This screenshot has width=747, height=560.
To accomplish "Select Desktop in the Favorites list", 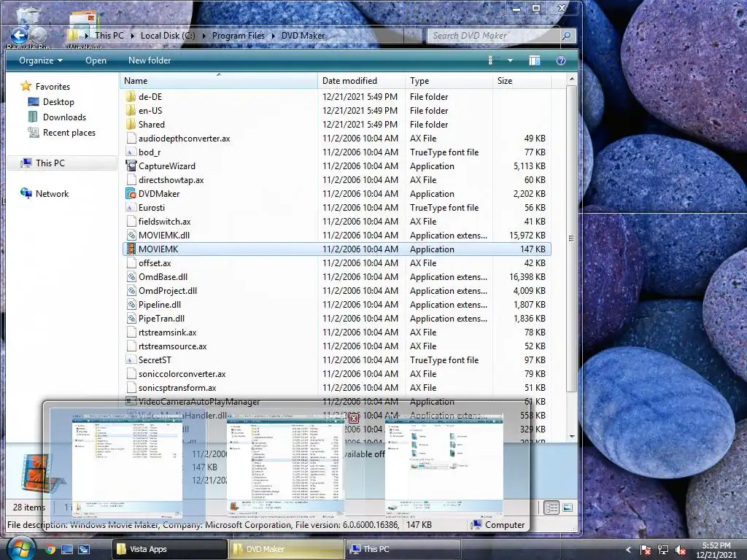I will point(58,102).
